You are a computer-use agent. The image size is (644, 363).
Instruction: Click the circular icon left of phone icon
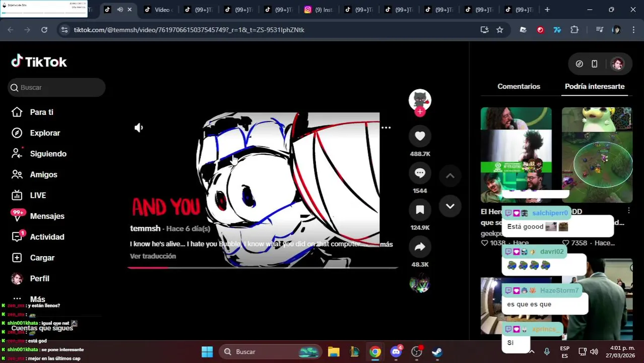(x=579, y=64)
